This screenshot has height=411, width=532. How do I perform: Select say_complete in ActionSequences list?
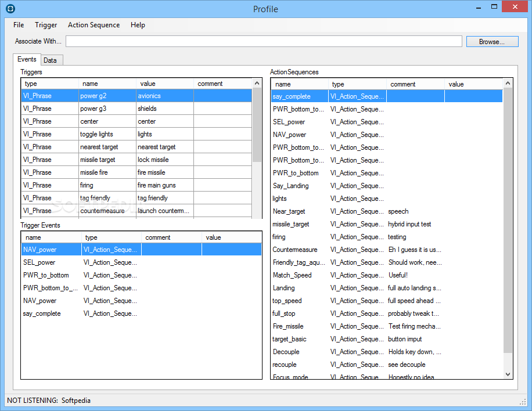[387, 96]
